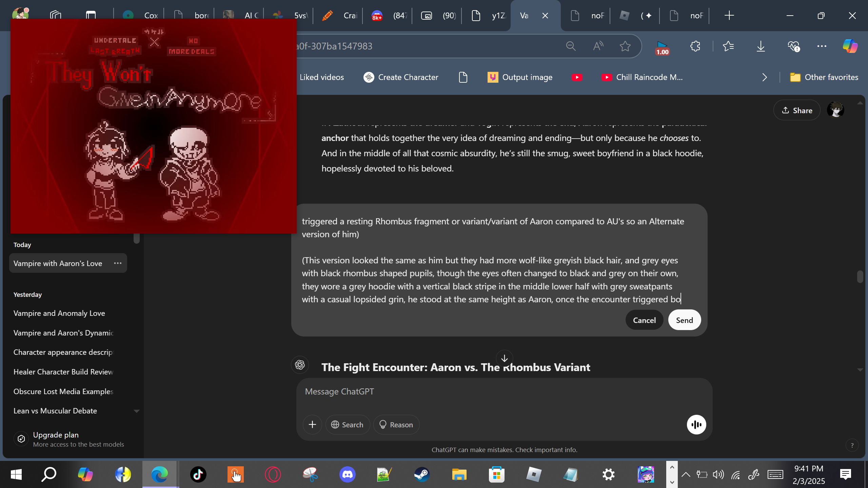Click the chat page scrollbar thumb
Viewport: 868px width, 488px height.
pos(860,277)
